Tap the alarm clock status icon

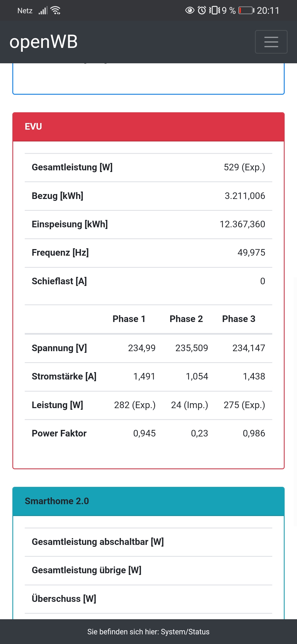point(202,10)
